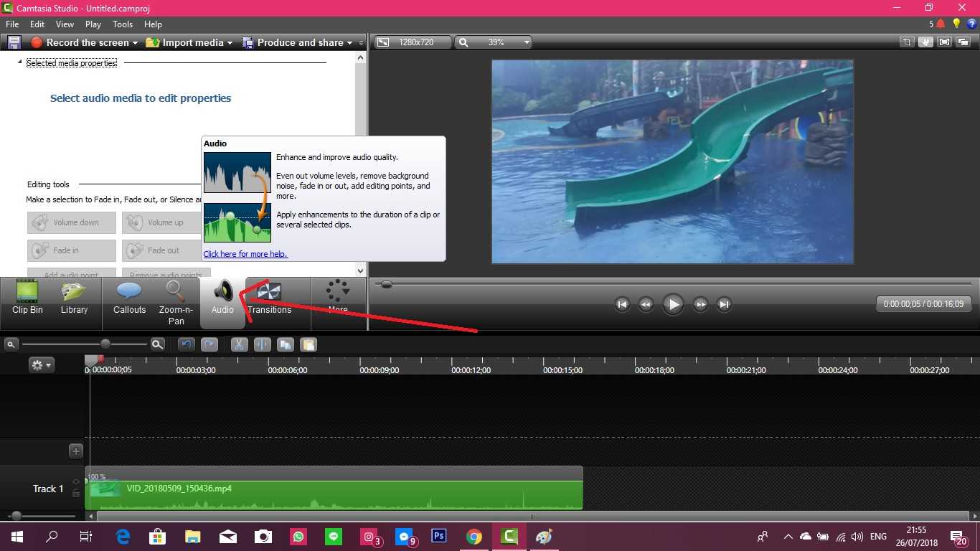Image resolution: width=980 pixels, height=551 pixels.
Task: Click the Copy icon on timeline toolbar
Action: coord(286,344)
